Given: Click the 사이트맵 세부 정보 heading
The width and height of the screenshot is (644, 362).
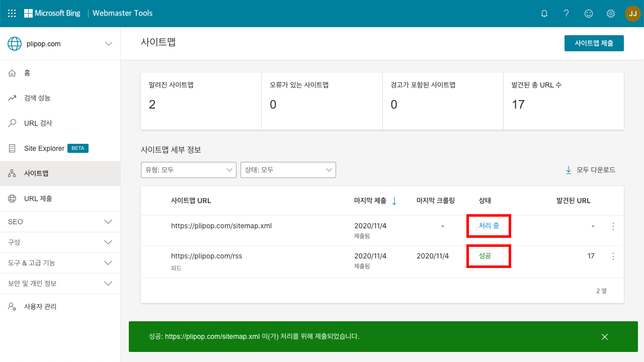Looking at the screenshot, I should click(171, 150).
